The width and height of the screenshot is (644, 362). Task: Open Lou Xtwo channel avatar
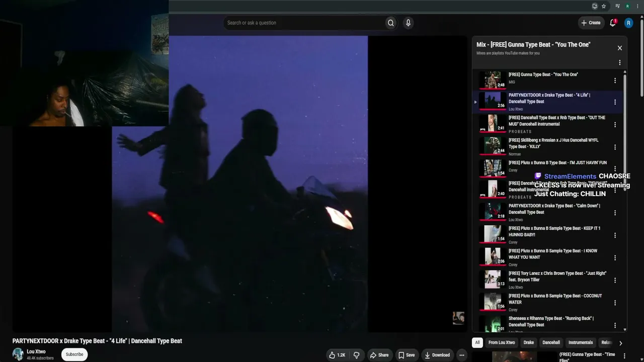tap(18, 354)
